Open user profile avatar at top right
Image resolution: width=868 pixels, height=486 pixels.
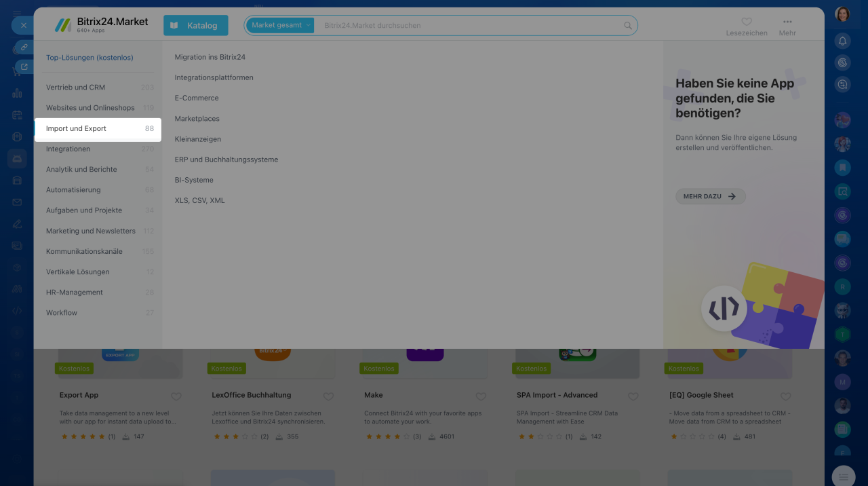[x=843, y=14]
